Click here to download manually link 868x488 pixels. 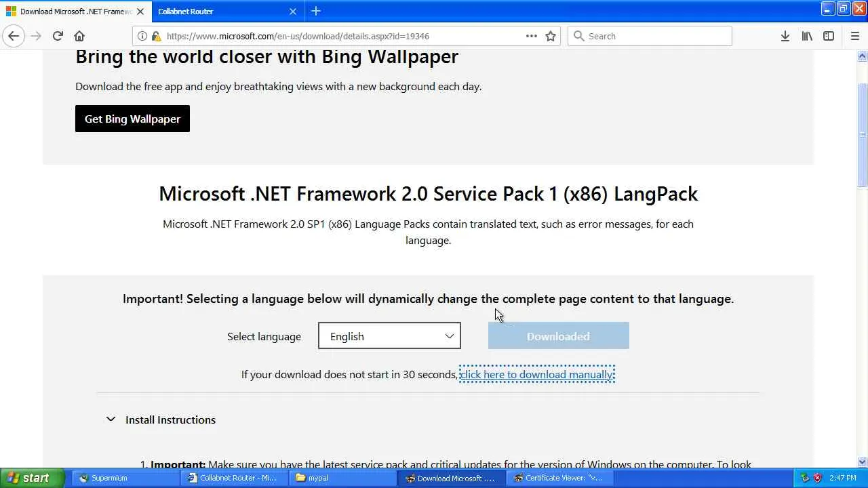tap(537, 374)
